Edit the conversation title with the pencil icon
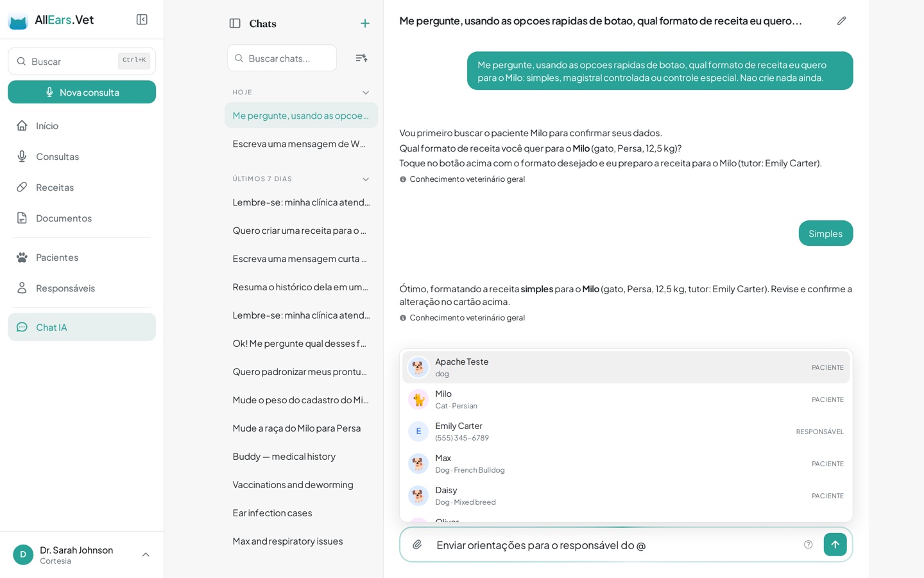This screenshot has width=924, height=578. pos(841,21)
